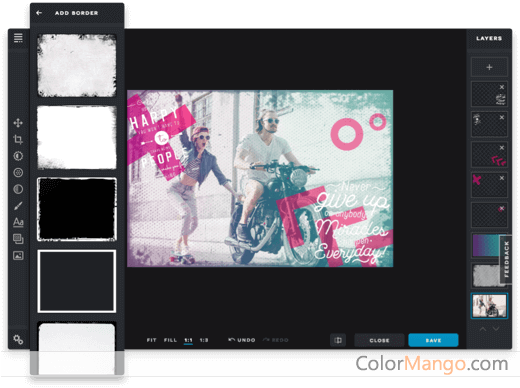This screenshot has width=520, height=388.
Task: Toggle the compare view icon
Action: click(x=338, y=340)
